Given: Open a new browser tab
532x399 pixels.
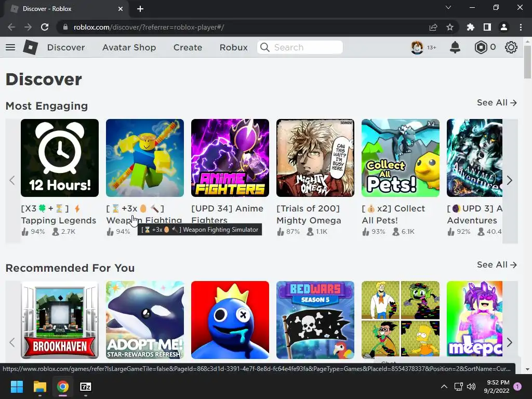Looking at the screenshot, I should pos(140,9).
